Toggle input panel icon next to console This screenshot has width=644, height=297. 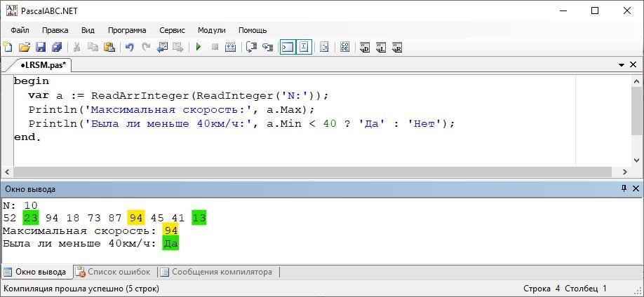tap(304, 47)
